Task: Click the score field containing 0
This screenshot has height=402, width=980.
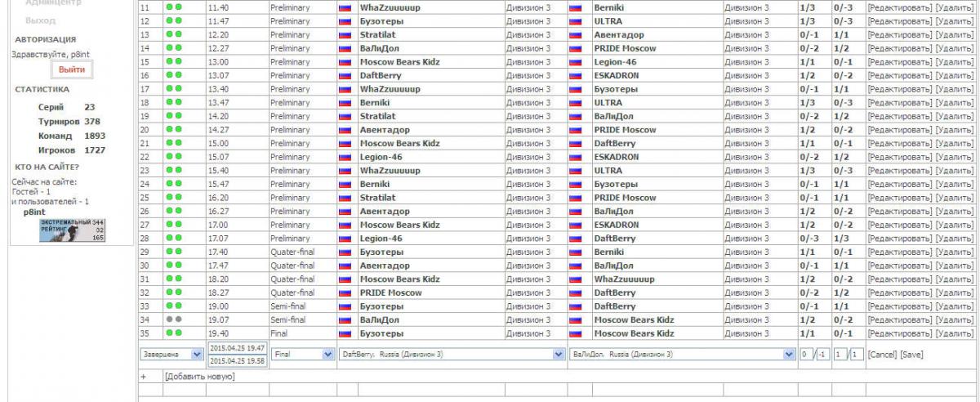Action: (x=806, y=355)
